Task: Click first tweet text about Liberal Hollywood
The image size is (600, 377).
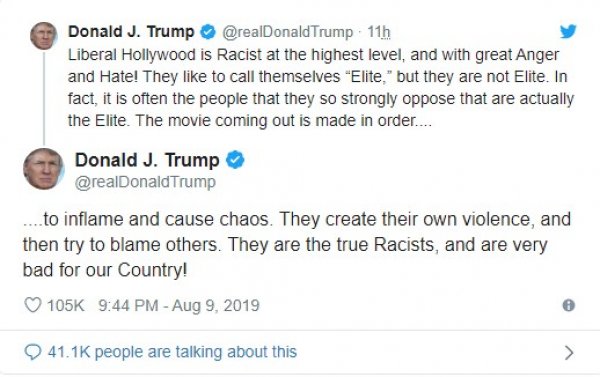Action: 321,88
